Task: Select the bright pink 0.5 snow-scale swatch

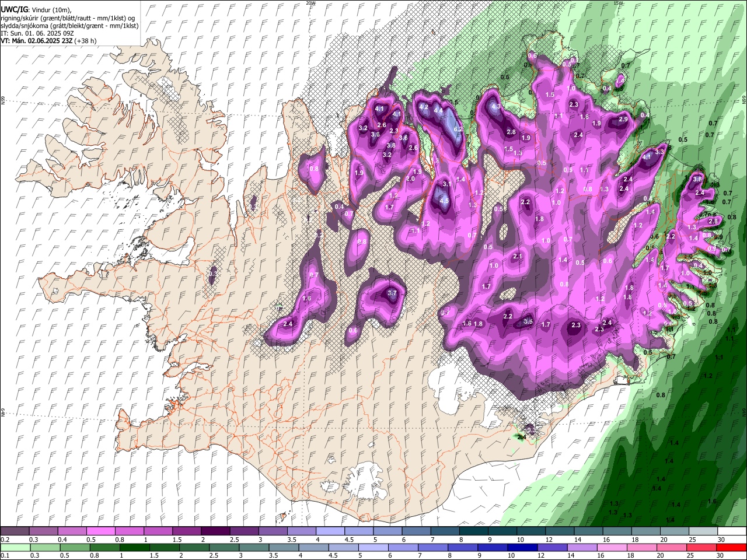Action: click(100, 531)
